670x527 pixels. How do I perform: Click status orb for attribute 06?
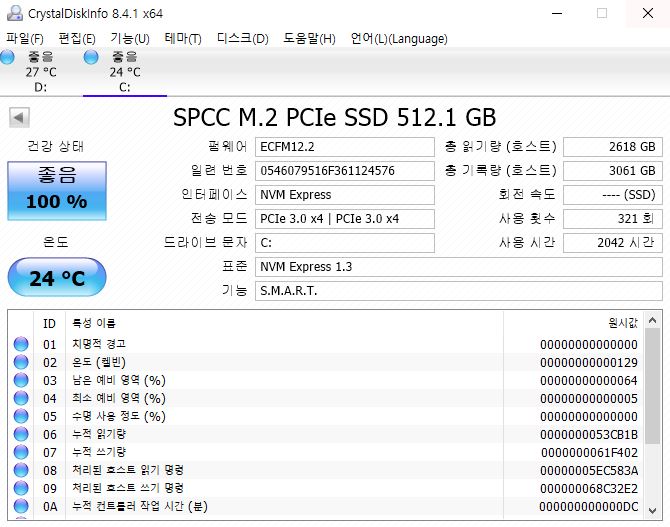tap(21, 434)
